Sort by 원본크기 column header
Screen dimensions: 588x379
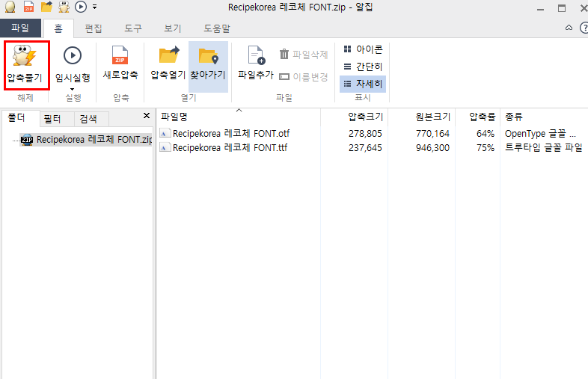pyautogui.click(x=421, y=117)
